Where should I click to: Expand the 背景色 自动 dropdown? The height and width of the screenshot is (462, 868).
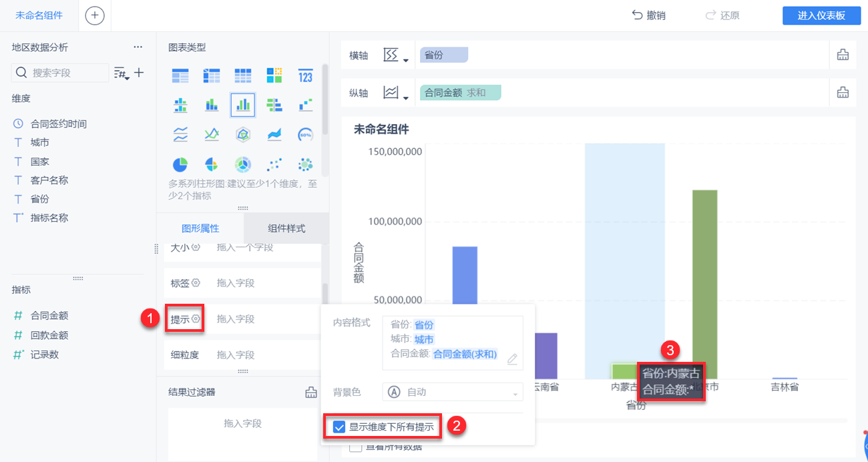click(453, 392)
